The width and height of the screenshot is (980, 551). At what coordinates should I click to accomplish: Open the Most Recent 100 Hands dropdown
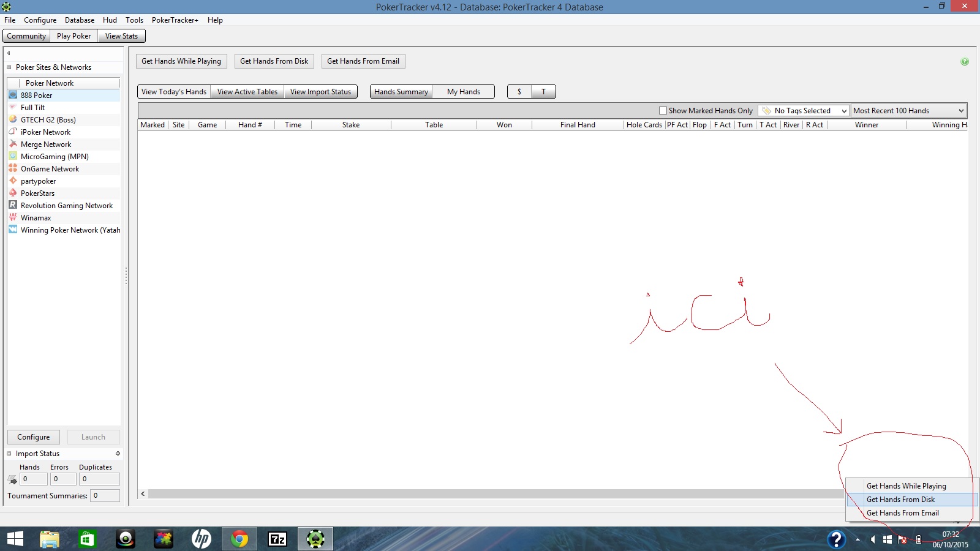pos(908,111)
